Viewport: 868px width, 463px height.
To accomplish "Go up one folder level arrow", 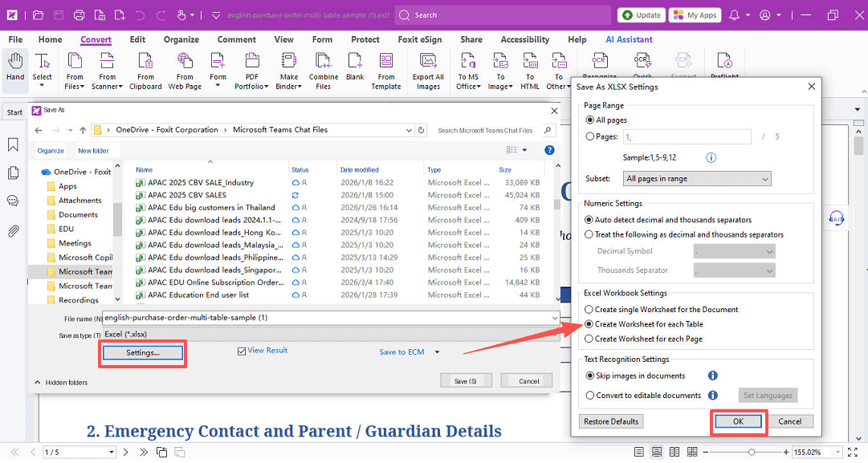I will 83,131.
